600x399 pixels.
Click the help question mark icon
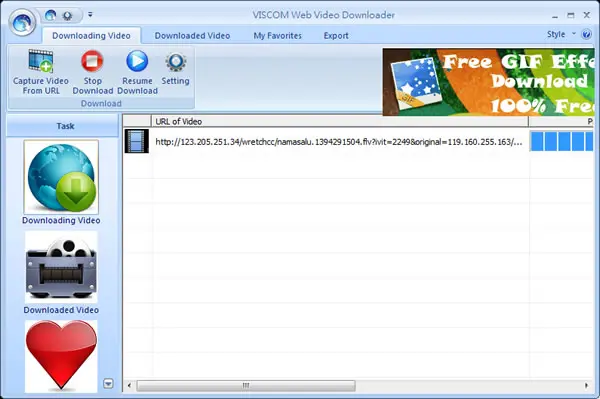pos(586,34)
